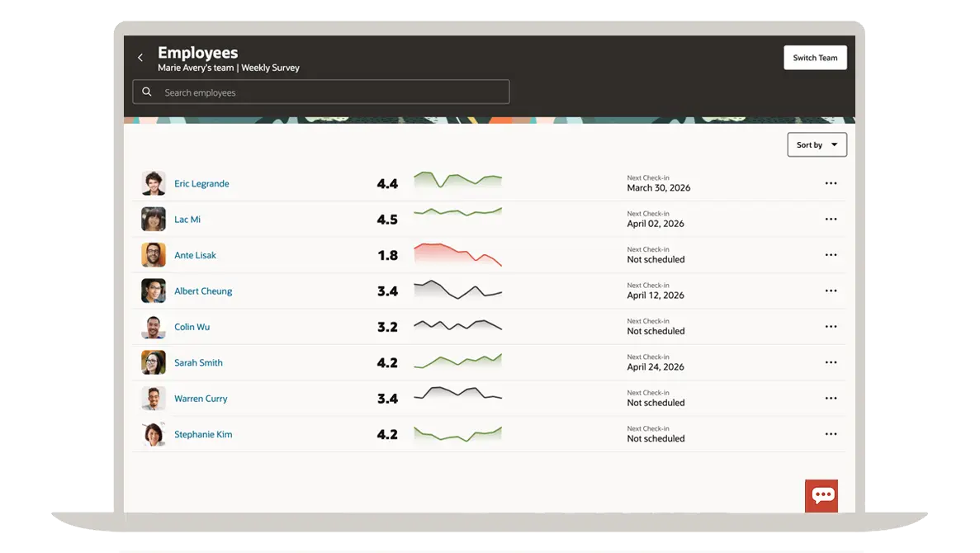
Task: Open more options for Ante Lisak
Action: click(831, 255)
